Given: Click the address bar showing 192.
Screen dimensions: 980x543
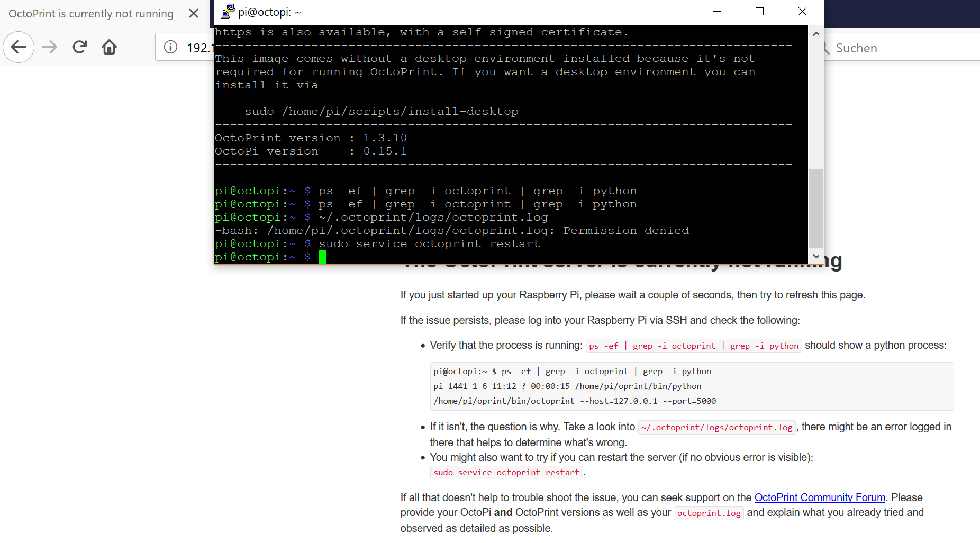Looking at the screenshot, I should [199, 48].
